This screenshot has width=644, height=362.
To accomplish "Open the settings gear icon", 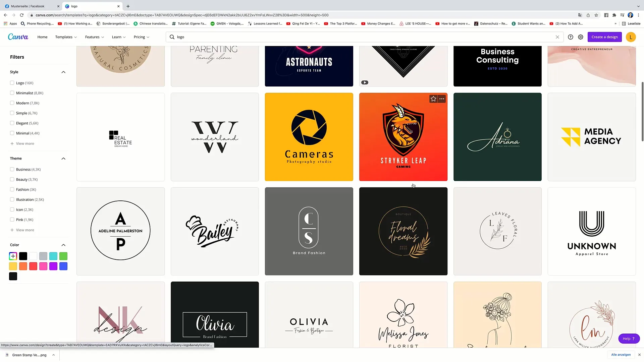I will [581, 37].
